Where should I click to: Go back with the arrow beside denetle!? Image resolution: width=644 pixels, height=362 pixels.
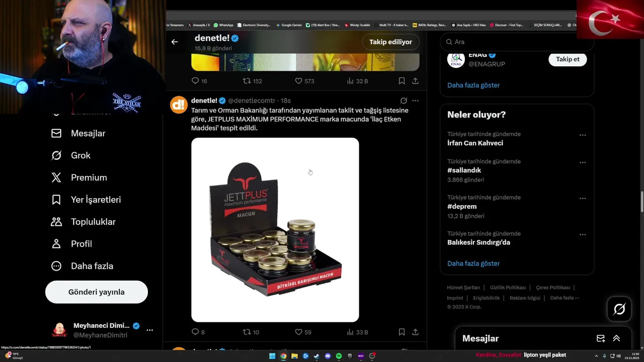point(175,42)
